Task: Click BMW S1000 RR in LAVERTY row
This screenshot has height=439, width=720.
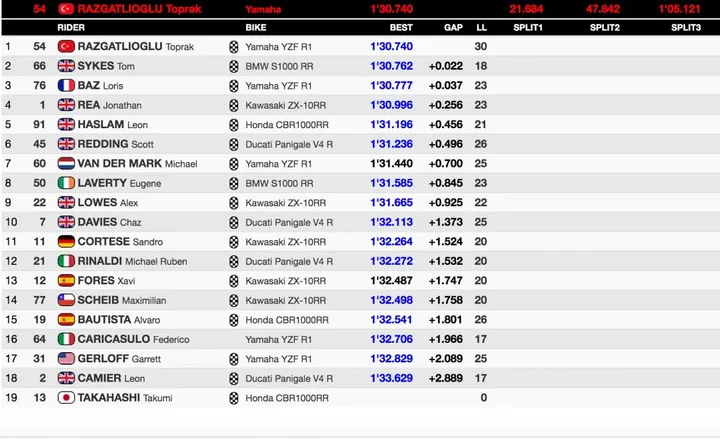Action: click(x=279, y=183)
